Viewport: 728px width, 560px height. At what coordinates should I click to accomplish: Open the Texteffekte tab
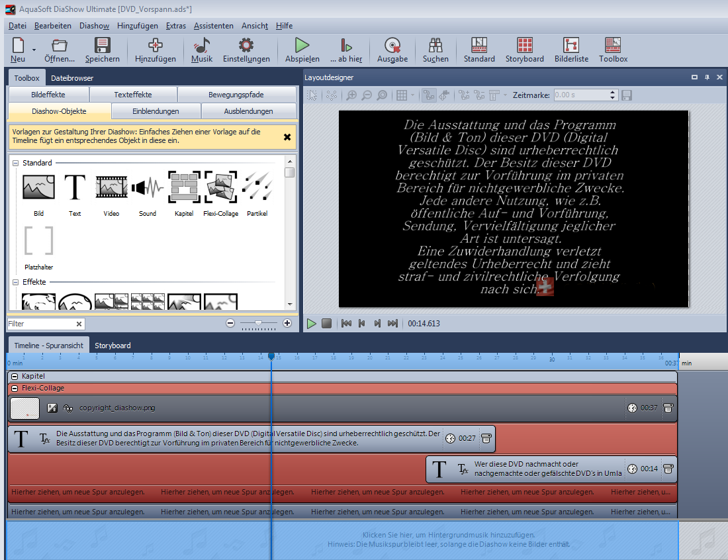(132, 95)
